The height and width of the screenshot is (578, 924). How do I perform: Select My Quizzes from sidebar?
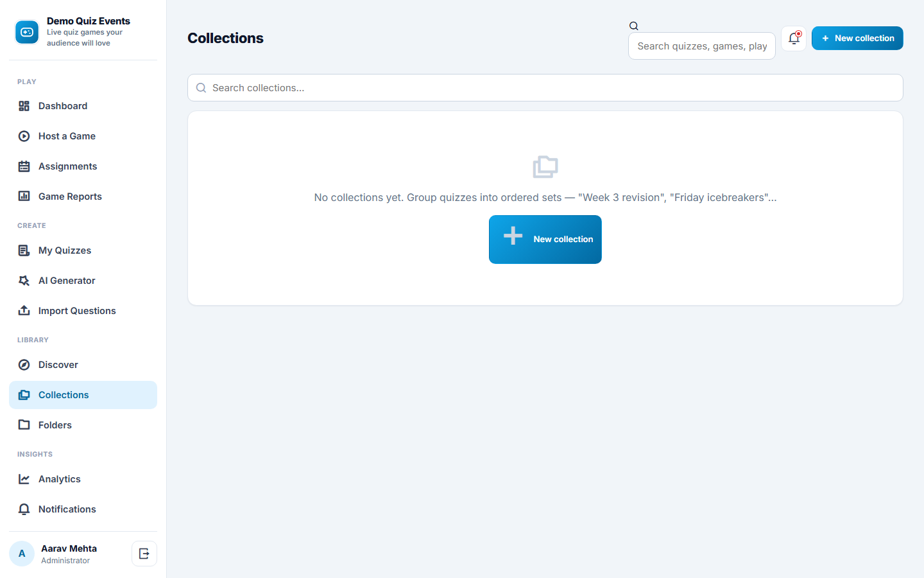(x=83, y=250)
